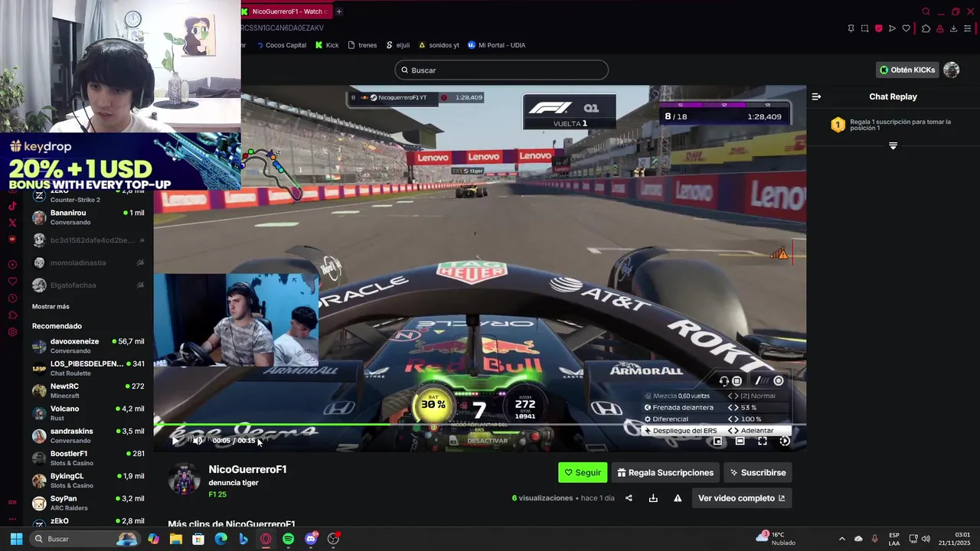Open the eljuli bookmark
The width and height of the screenshot is (980, 551).
(397, 45)
